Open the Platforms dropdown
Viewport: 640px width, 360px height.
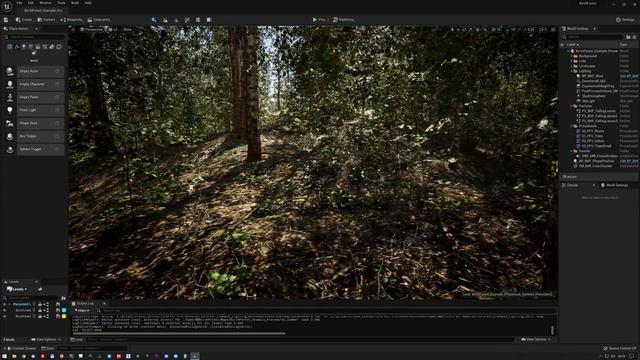344,20
